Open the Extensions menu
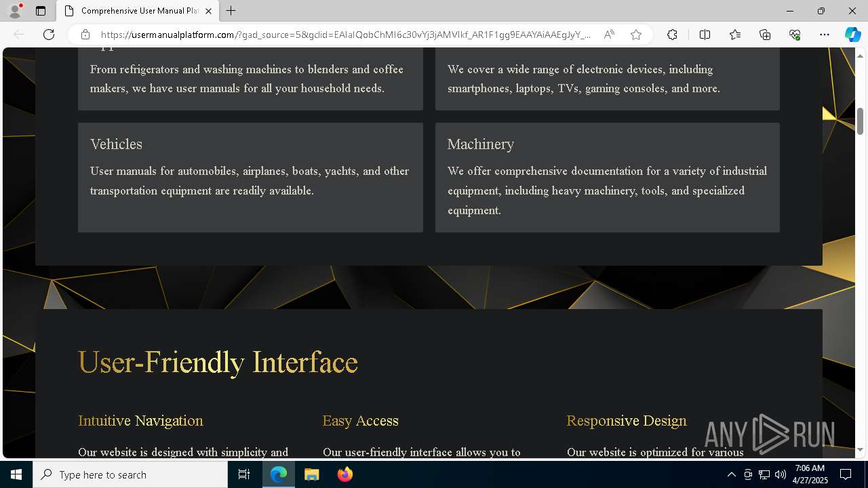 tap(672, 35)
